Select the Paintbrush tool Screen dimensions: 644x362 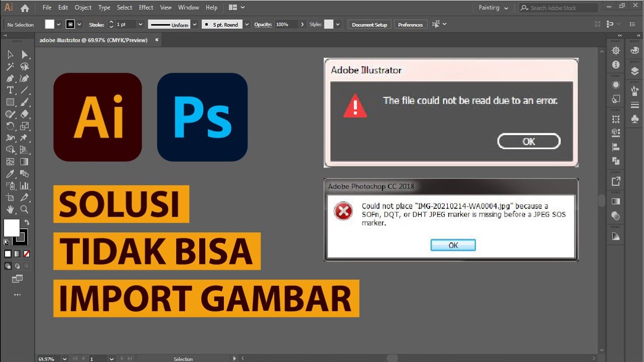tap(24, 102)
